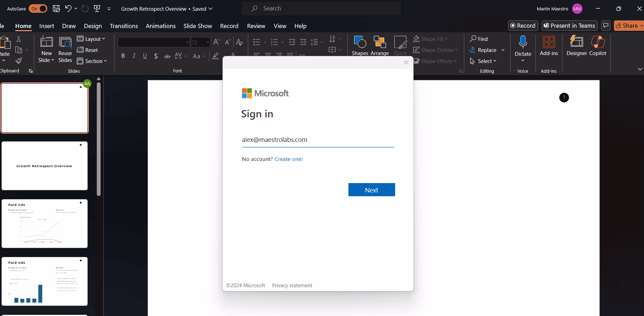Click Reset slide button
Screen dimensions: 644x316
tap(87, 50)
